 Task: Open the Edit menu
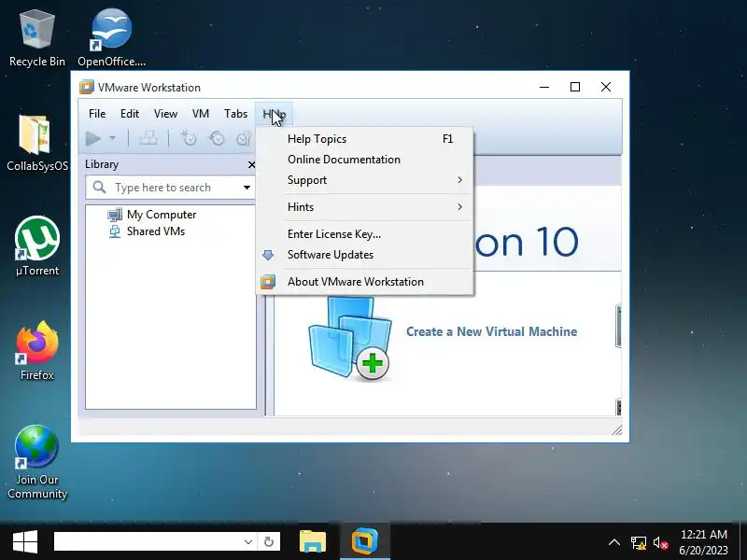pos(130,114)
